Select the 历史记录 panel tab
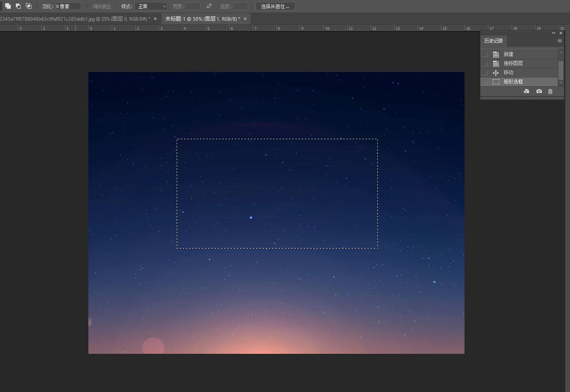 [494, 41]
